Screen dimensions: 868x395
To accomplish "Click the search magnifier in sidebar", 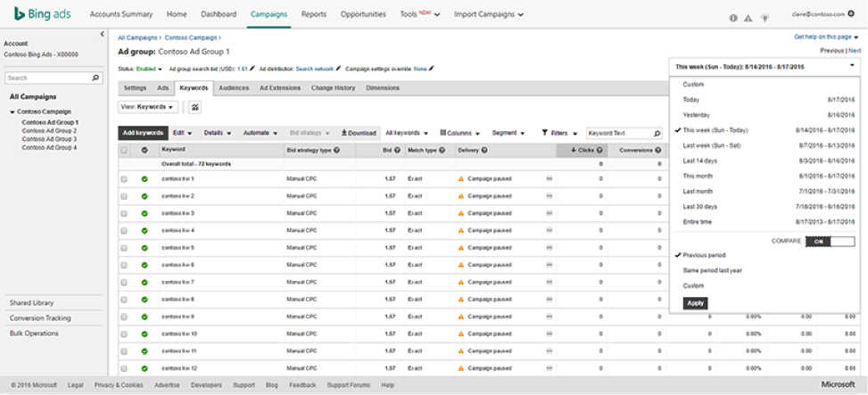I will point(95,78).
